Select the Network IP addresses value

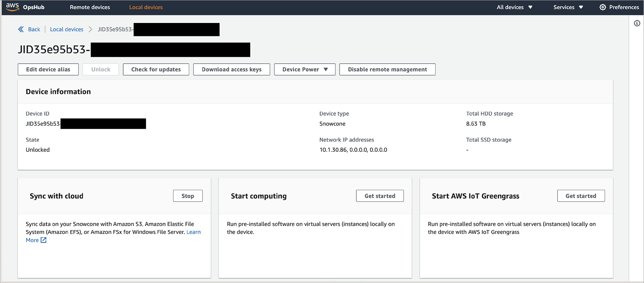(353, 150)
